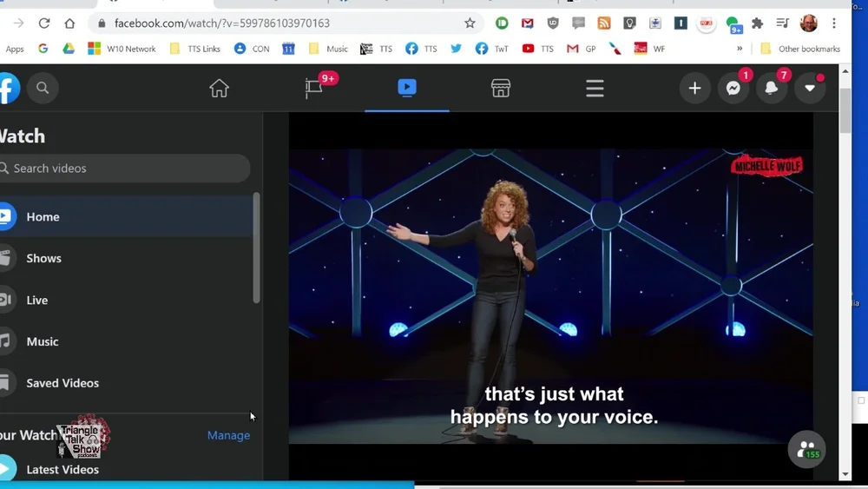This screenshot has width=868, height=489.
Task: Click the browser Home button
Action: click(x=69, y=23)
